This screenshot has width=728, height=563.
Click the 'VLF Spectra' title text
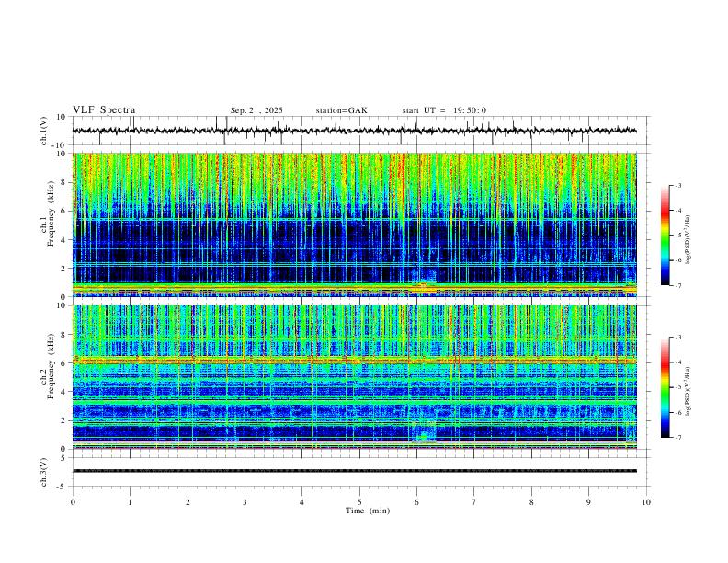point(104,110)
